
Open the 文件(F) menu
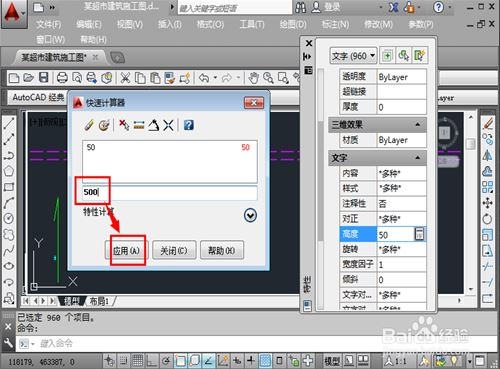tap(48, 24)
